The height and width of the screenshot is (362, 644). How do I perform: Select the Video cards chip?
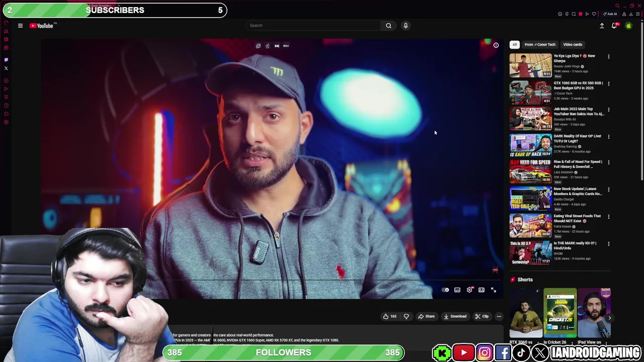click(573, 45)
